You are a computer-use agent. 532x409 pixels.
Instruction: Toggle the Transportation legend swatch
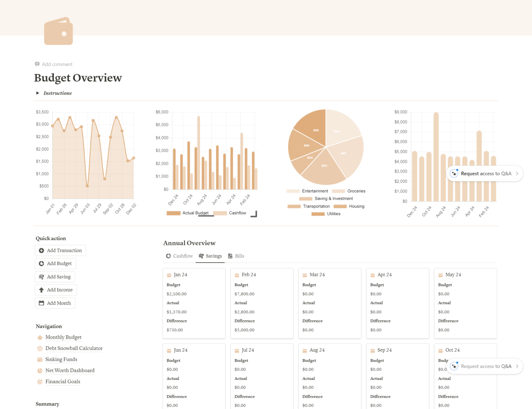point(294,207)
